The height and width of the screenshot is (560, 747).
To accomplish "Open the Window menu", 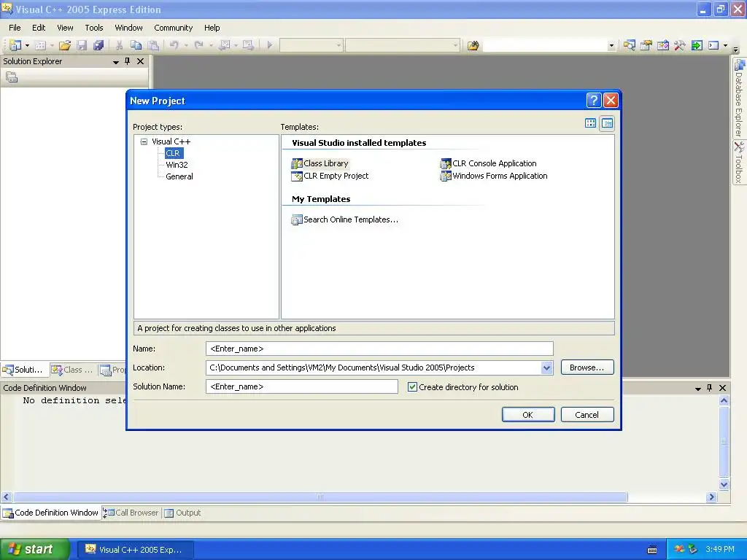I will pos(128,28).
